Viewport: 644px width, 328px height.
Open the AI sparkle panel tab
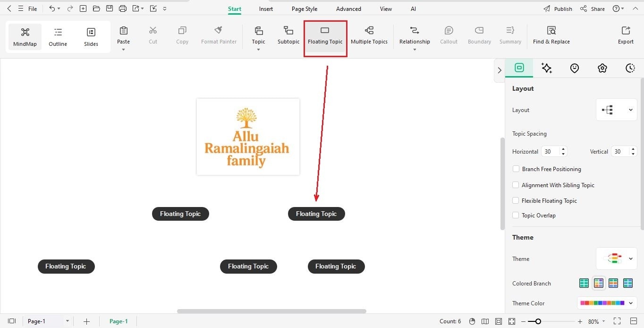pos(547,68)
